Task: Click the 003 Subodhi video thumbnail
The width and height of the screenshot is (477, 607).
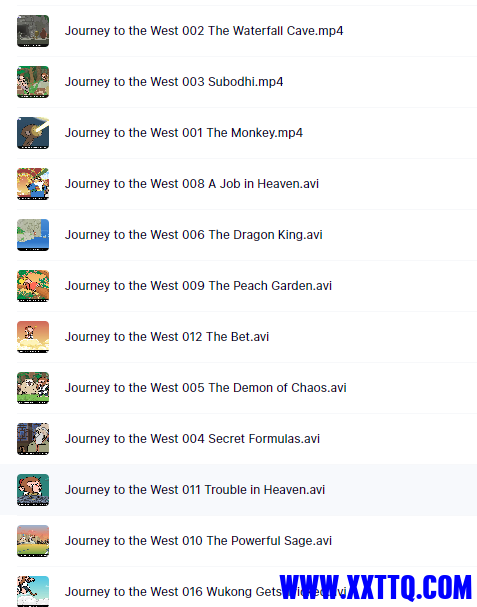Action: (x=33, y=82)
